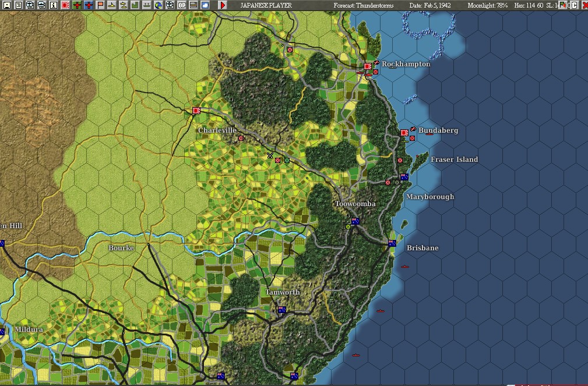Click the red X exit button at top right
588x386 pixels.
585,5
